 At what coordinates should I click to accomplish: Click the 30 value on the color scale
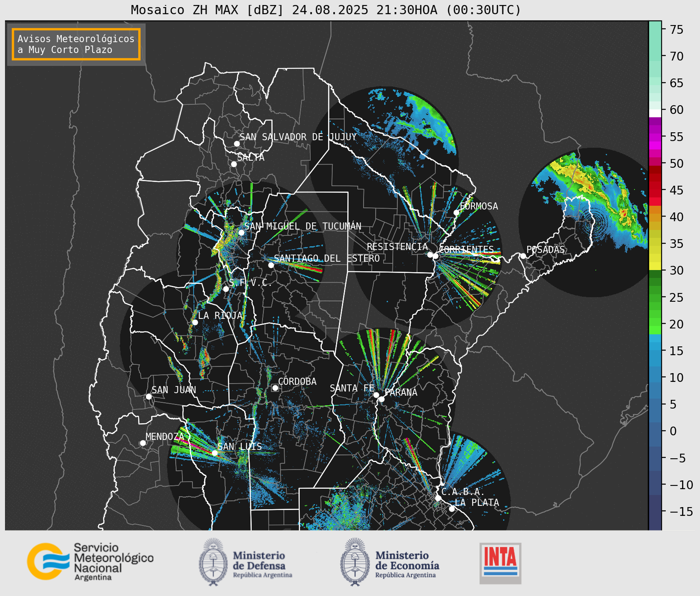click(x=677, y=270)
